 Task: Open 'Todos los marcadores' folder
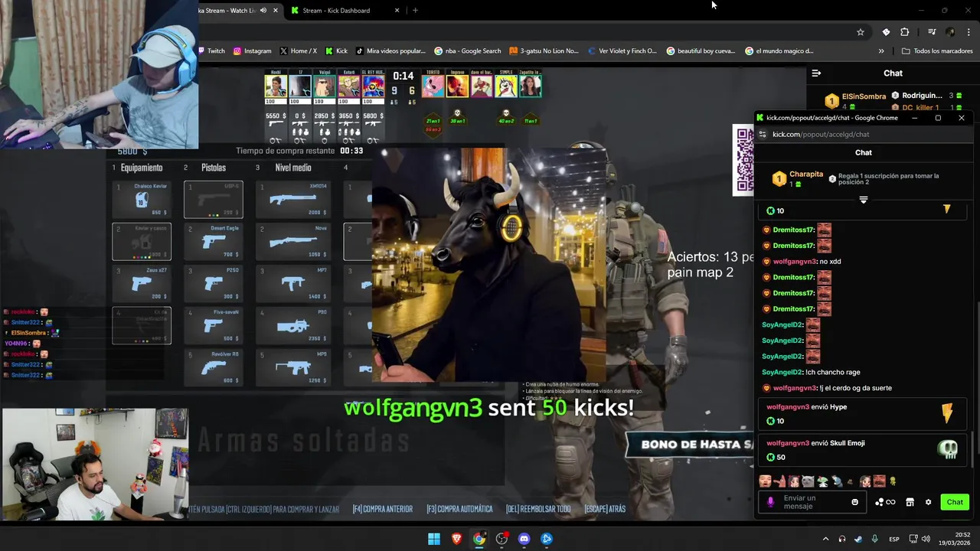click(x=937, y=51)
